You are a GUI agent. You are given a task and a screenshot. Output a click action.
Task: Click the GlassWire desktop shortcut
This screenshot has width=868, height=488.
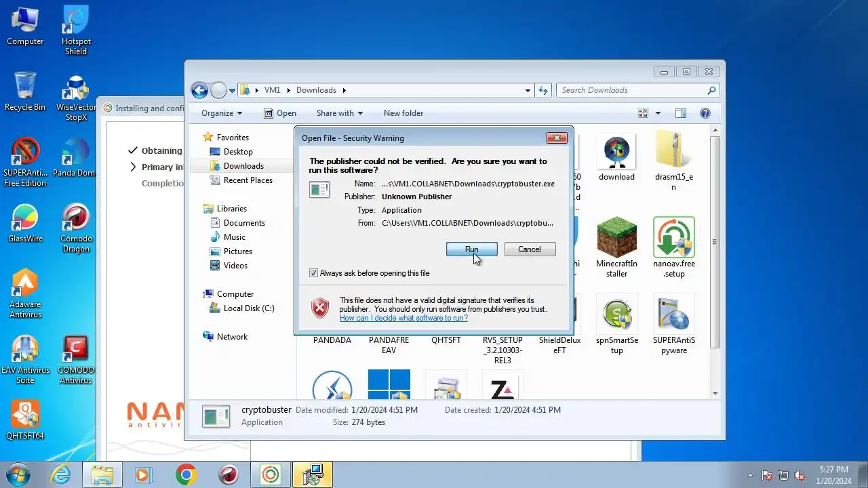coord(25,224)
